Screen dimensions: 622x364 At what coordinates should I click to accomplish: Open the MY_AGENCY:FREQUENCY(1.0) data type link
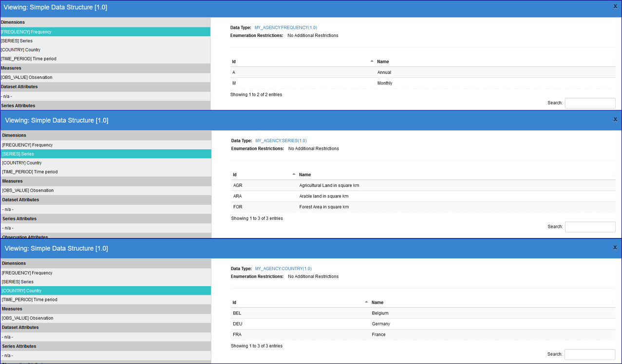click(x=285, y=27)
